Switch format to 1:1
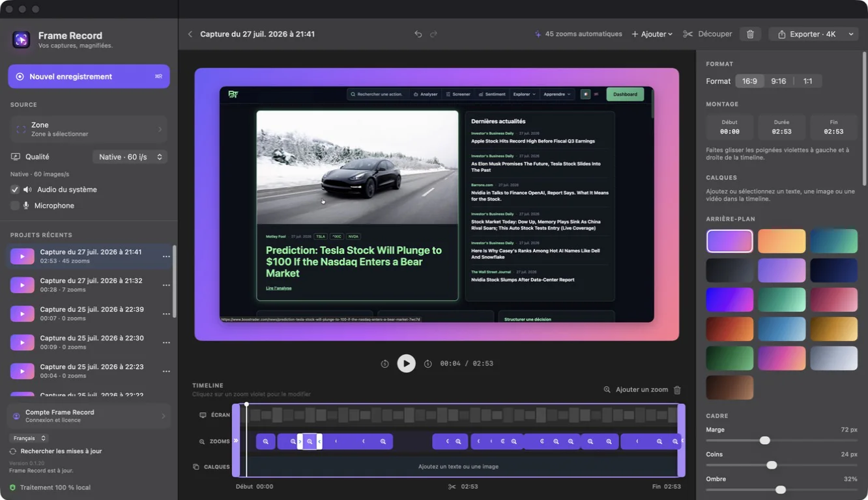The image size is (868, 500). coord(808,81)
